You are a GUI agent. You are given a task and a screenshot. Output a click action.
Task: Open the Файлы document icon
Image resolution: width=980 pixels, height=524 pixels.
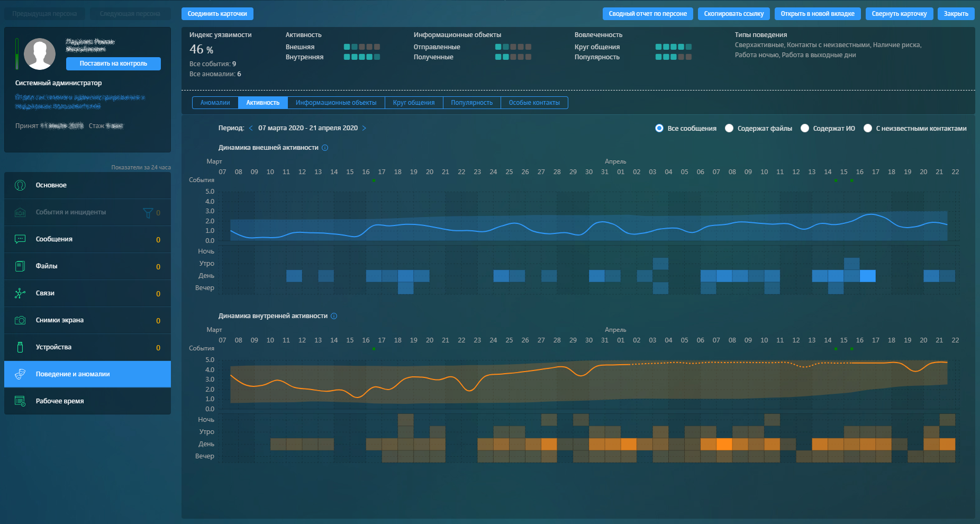pyautogui.click(x=20, y=266)
